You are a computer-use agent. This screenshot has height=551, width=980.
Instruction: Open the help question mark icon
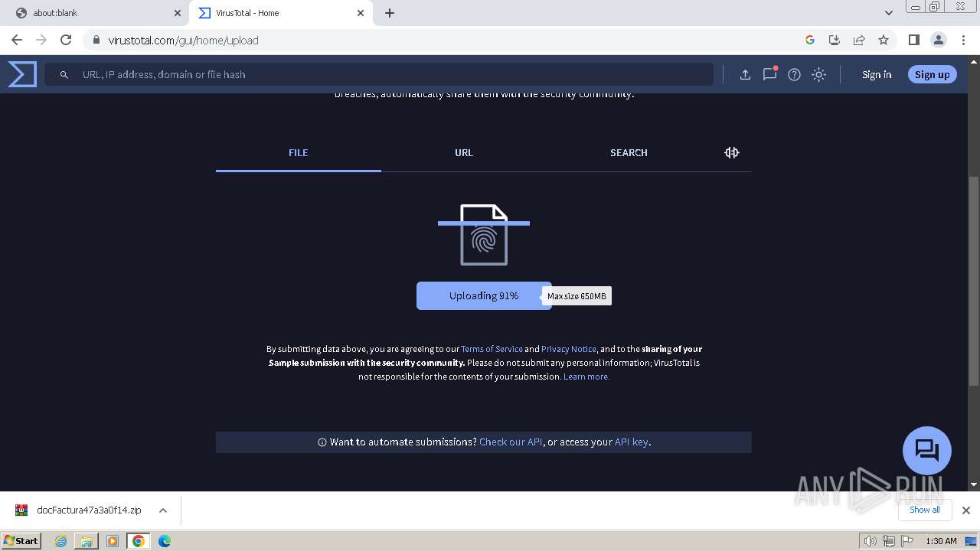[794, 74]
